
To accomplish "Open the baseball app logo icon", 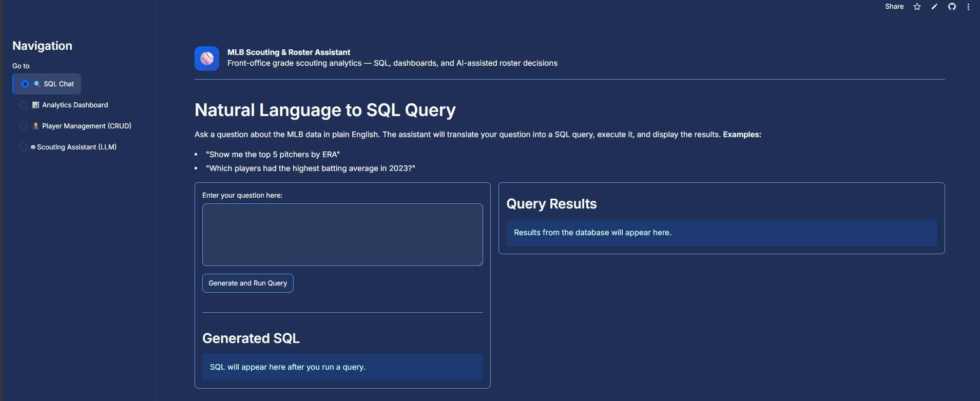I will (x=207, y=59).
